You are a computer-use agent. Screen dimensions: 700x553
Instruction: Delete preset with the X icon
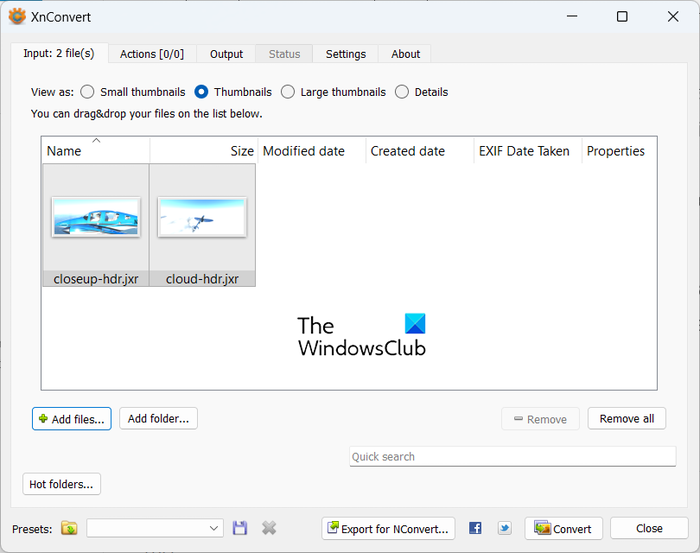(x=269, y=528)
